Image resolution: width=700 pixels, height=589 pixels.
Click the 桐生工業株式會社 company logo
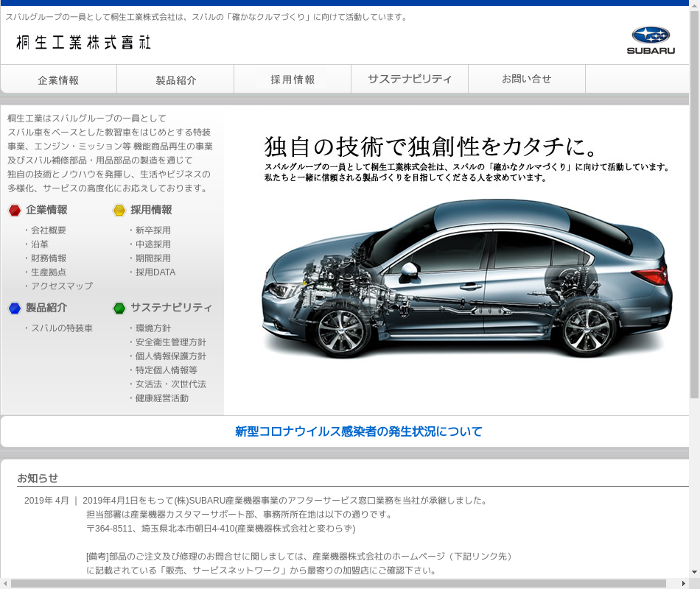pos(83,42)
